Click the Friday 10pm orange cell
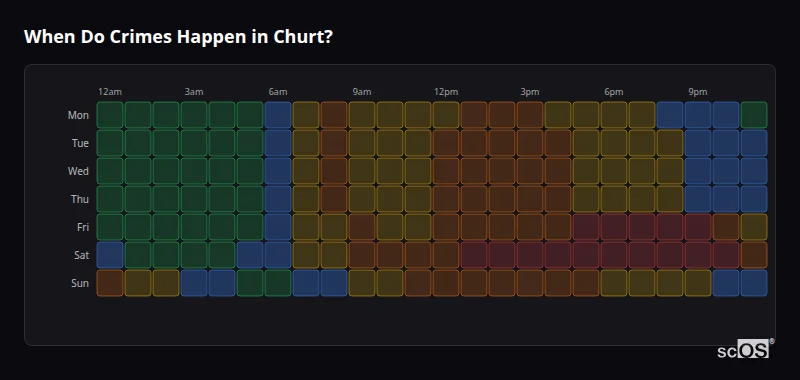Image resolution: width=800 pixels, height=380 pixels. point(726,227)
